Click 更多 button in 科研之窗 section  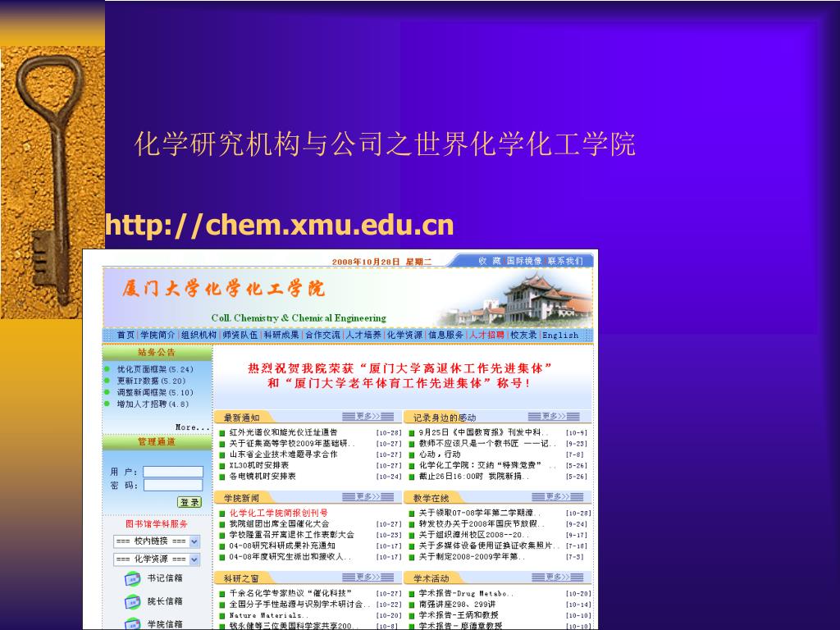point(368,577)
